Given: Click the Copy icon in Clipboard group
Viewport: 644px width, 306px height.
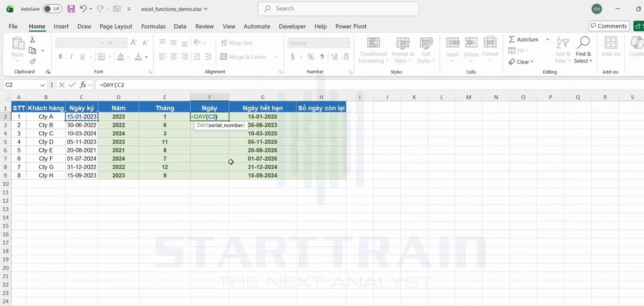Looking at the screenshot, I should pos(33,51).
